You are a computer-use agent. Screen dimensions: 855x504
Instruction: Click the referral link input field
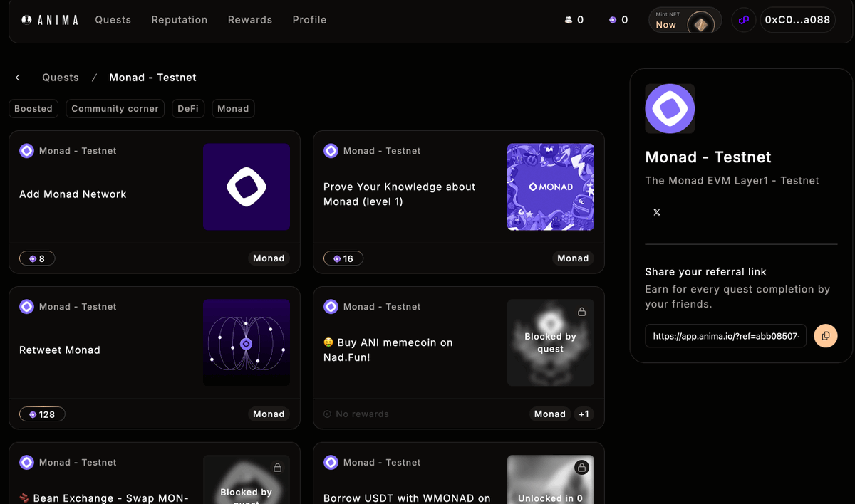(725, 336)
